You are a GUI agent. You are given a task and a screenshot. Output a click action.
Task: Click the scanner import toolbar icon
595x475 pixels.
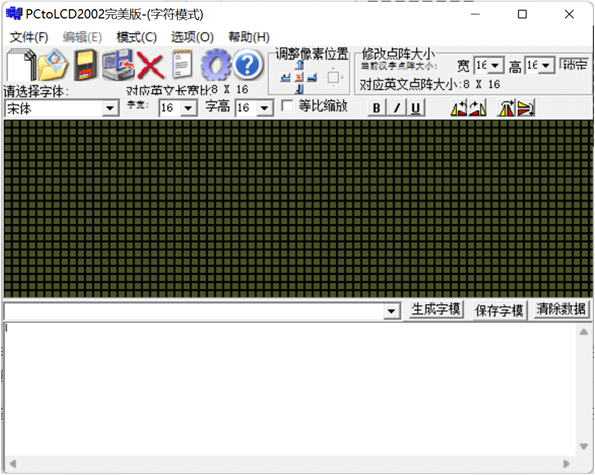point(118,65)
